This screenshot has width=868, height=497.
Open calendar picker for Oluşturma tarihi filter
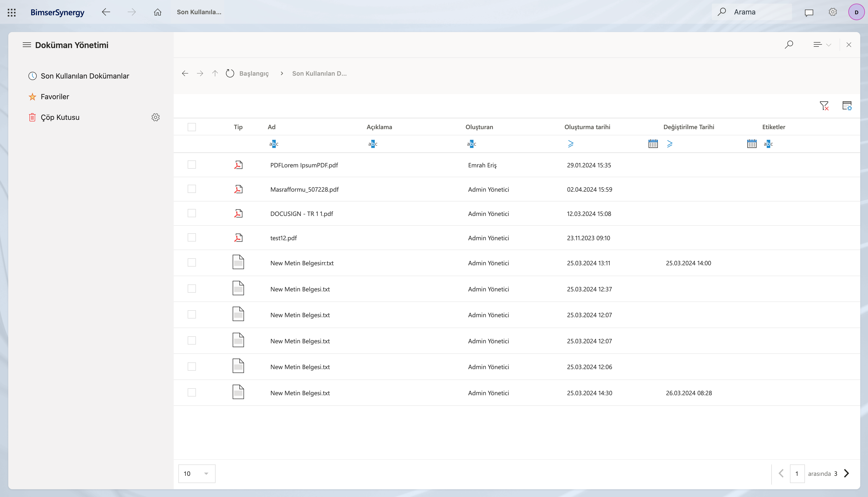point(653,144)
